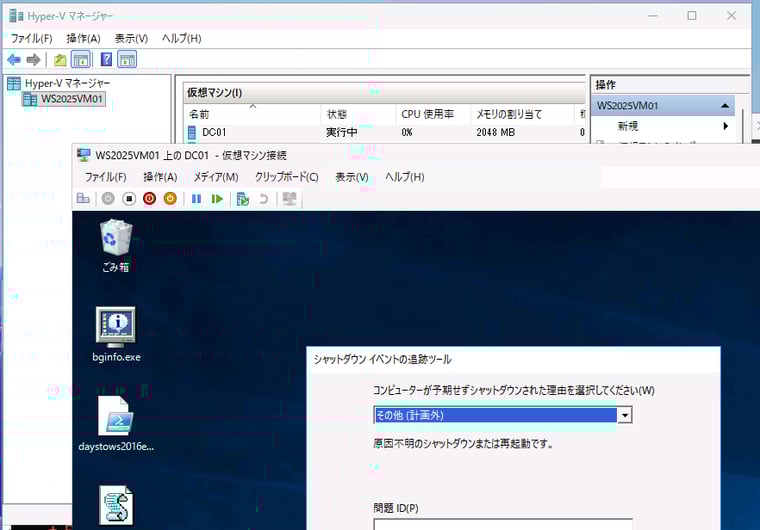This screenshot has height=530, width=760.
Task: Click the Ctrl+Alt+Del toolbar icon
Action: click(83, 199)
